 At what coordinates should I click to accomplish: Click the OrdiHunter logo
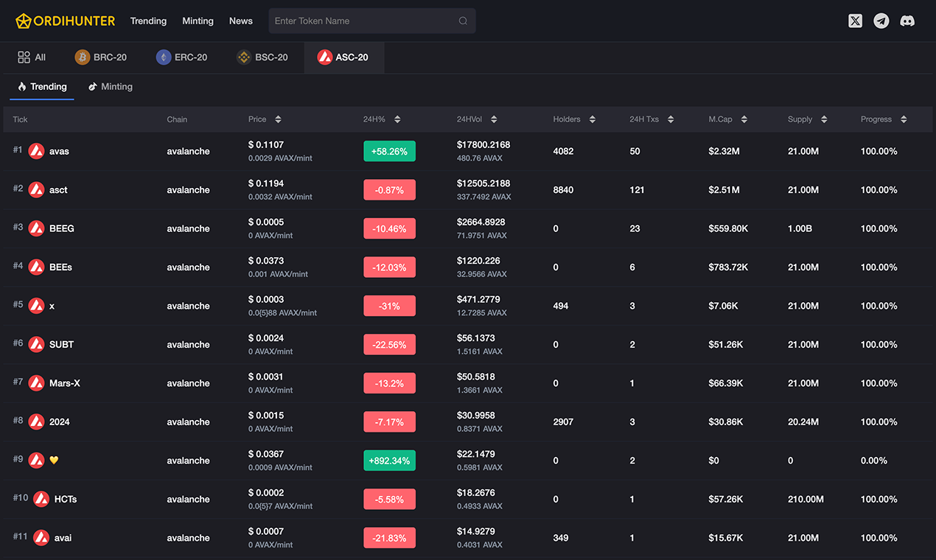point(66,21)
